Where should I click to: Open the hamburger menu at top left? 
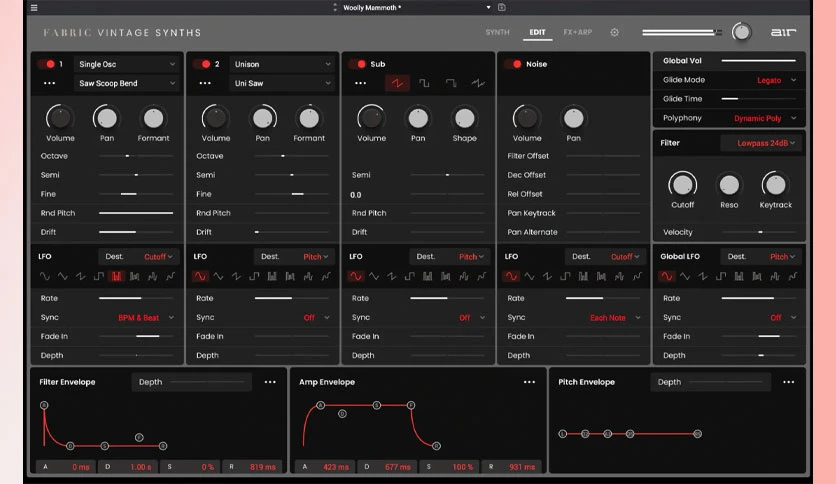click(x=34, y=7)
